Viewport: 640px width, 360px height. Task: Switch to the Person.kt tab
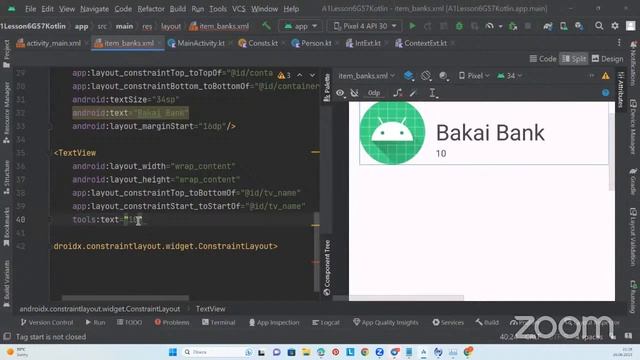(312, 43)
